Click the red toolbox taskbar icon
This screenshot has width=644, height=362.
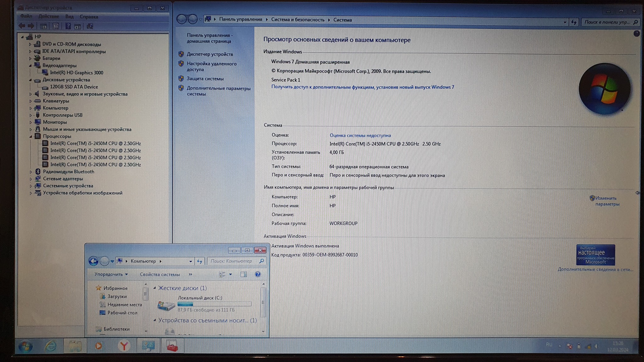coord(172,346)
